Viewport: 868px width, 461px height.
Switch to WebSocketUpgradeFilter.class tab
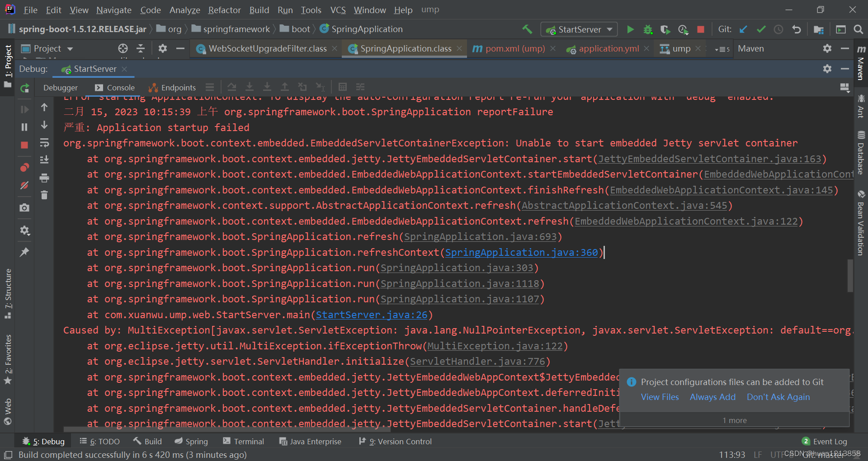click(267, 48)
